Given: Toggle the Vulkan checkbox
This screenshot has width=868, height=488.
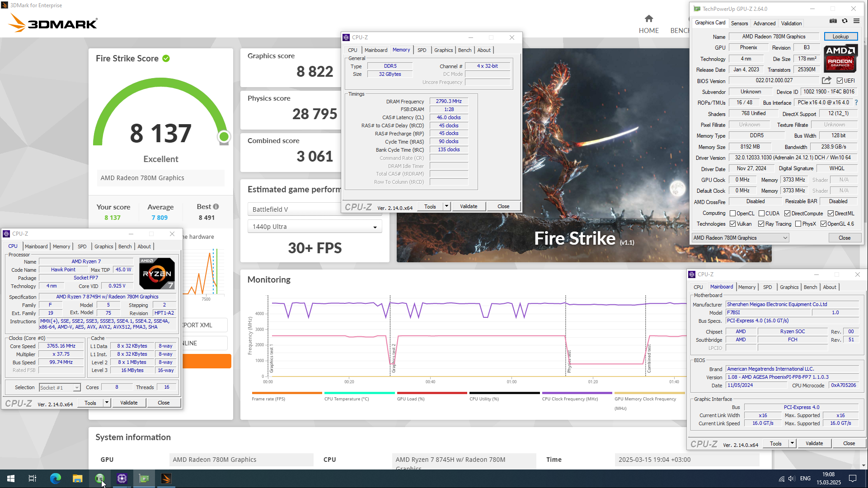Looking at the screenshot, I should point(732,224).
